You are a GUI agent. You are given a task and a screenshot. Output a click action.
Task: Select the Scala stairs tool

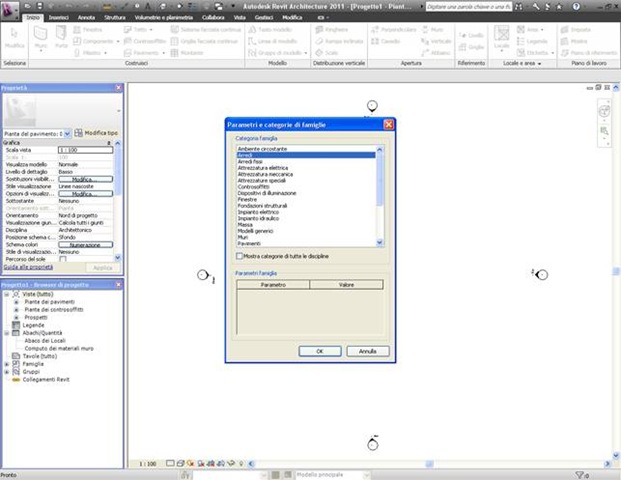click(327, 53)
